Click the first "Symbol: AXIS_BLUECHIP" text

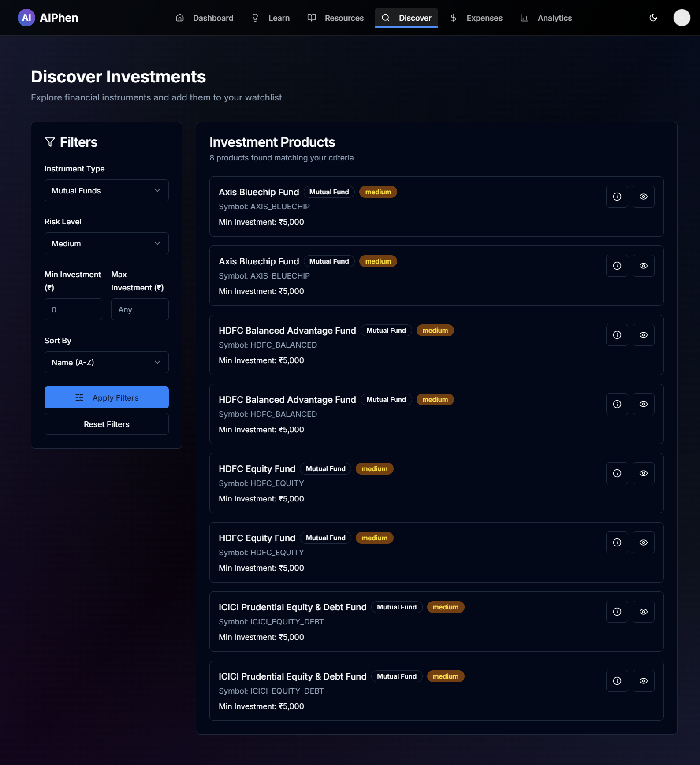264,207
